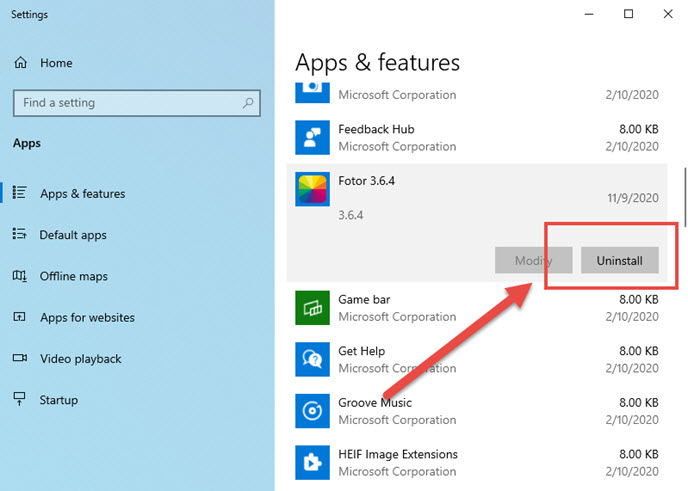This screenshot has width=688, height=491.
Task: Click the Uninstall button for Fotor
Action: click(x=620, y=260)
